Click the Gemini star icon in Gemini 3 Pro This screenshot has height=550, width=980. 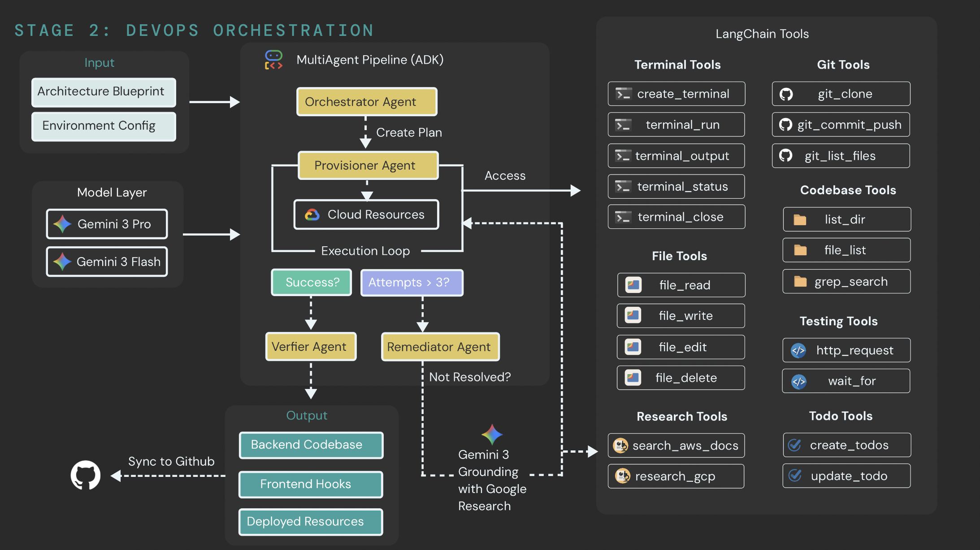pyautogui.click(x=63, y=224)
